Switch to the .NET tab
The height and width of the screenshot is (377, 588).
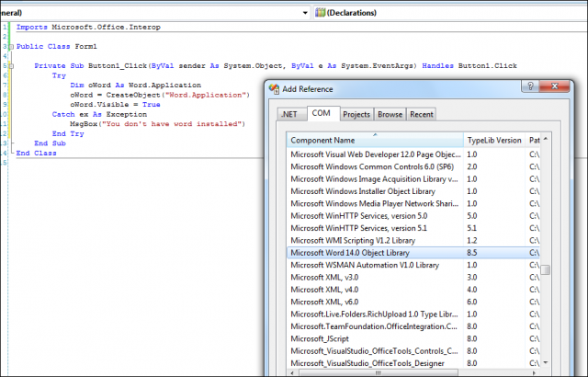[291, 114]
